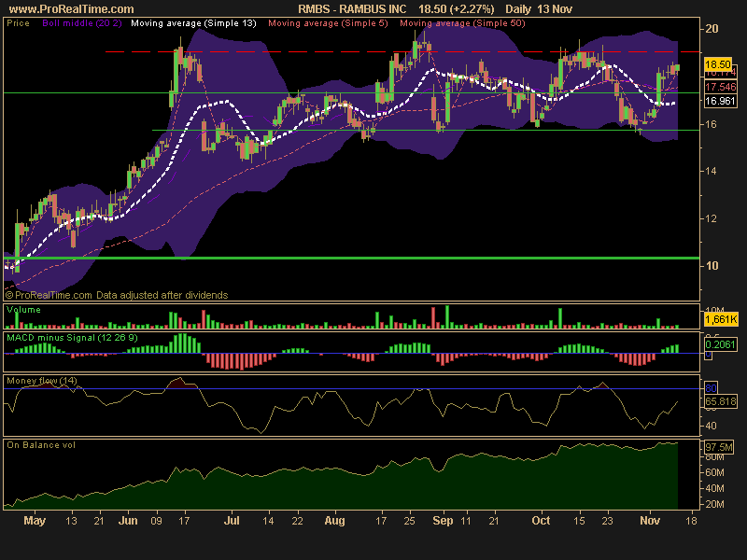
Task: Click the red dashed resistance line
Action: pos(402,51)
